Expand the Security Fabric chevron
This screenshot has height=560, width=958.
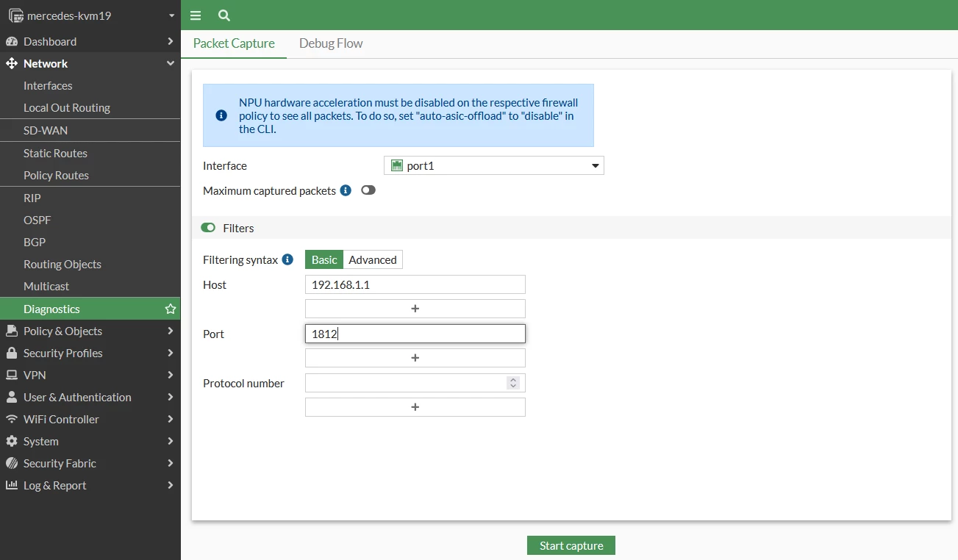coord(171,463)
